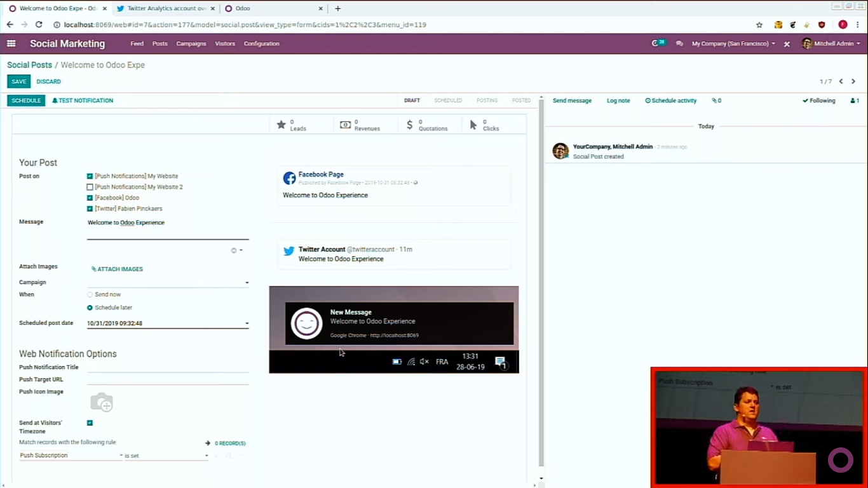
Task: Open the Revenues stat button
Action: tap(365, 125)
